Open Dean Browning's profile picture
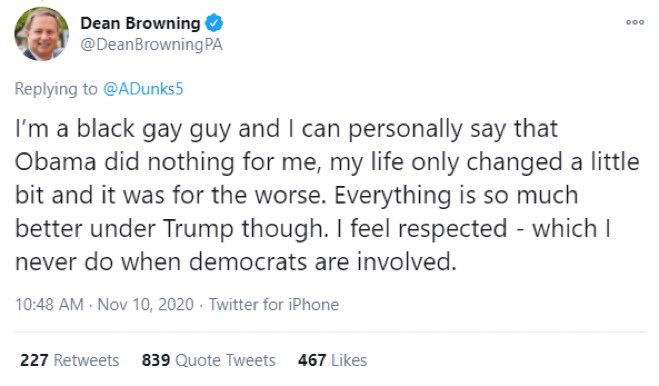 (41, 34)
